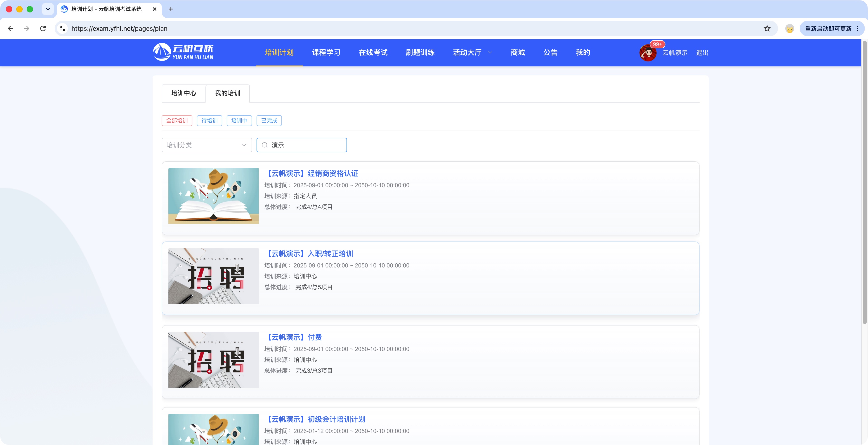Open the tab search chevron button
This screenshot has width=868, height=445.
click(48, 9)
